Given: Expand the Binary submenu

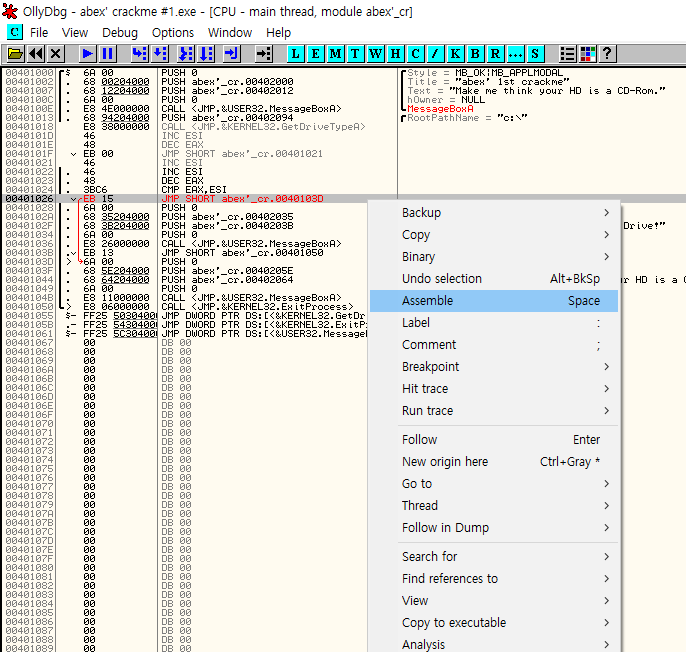Looking at the screenshot, I should pos(494,256).
